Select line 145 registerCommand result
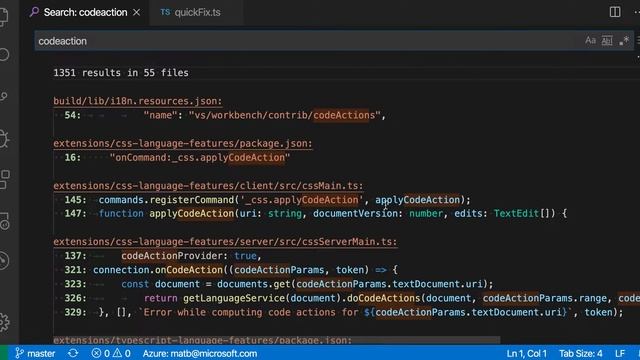Viewport: 640px width, 360px height. click(x=267, y=200)
